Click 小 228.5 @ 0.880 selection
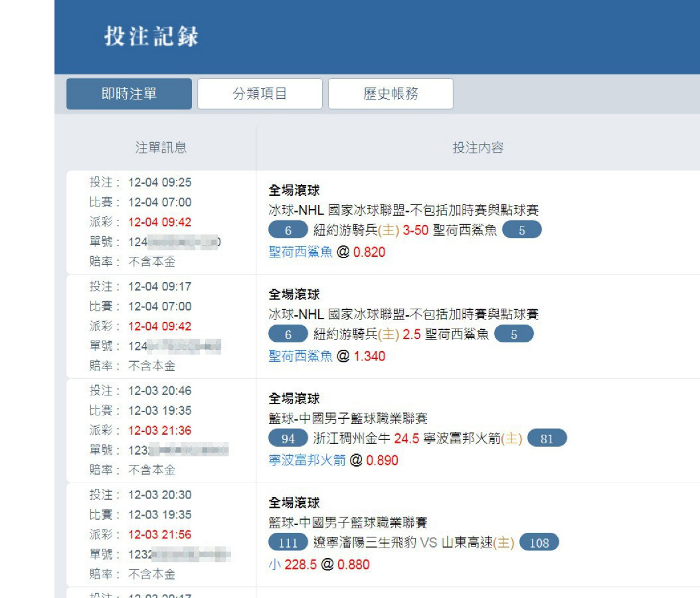The height and width of the screenshot is (598, 700). pos(319,565)
